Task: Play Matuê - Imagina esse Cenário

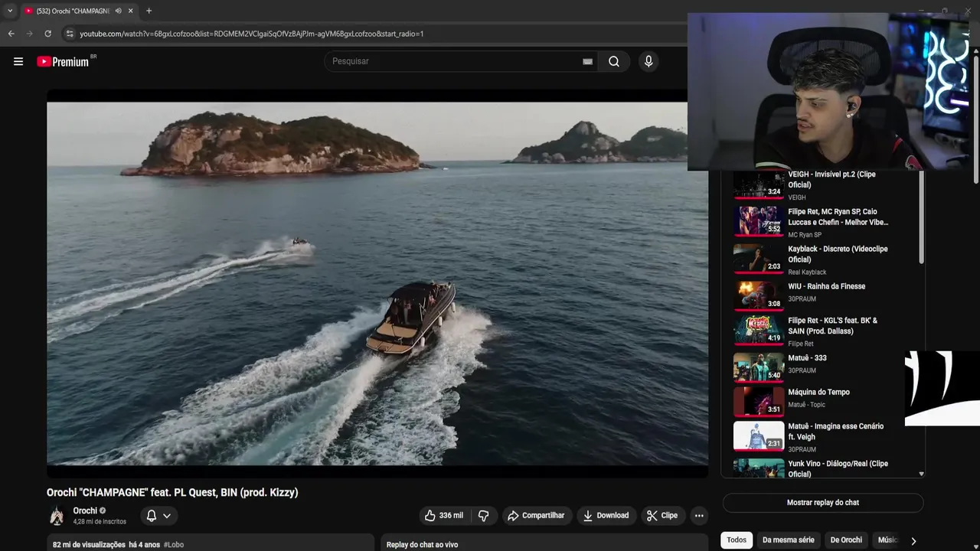Action: click(x=823, y=436)
